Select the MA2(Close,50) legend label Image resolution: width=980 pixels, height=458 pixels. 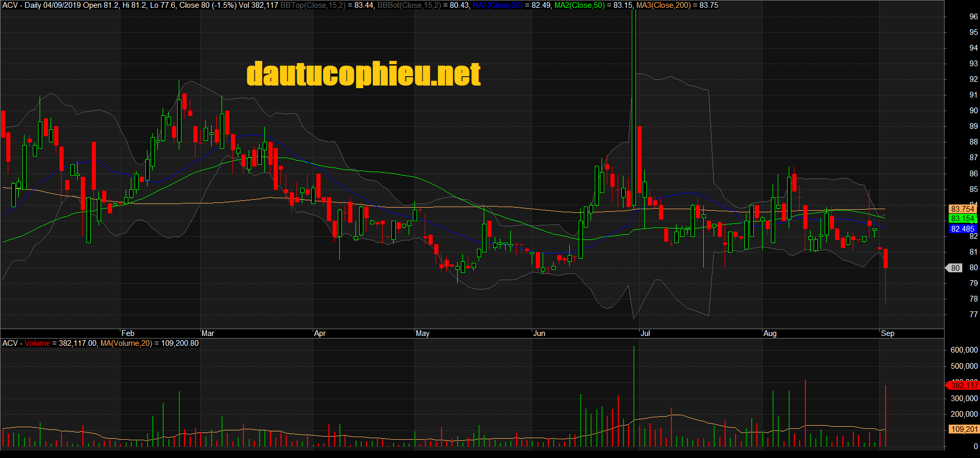pos(579,5)
